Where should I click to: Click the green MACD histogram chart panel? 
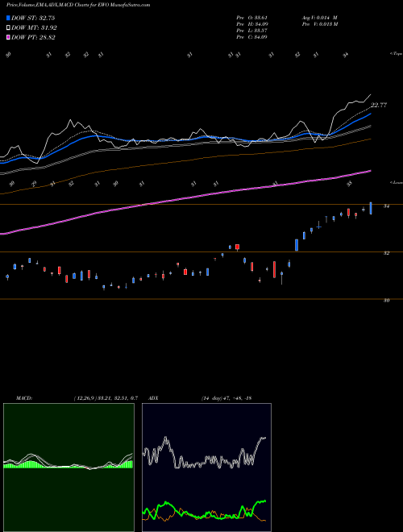click(69, 468)
